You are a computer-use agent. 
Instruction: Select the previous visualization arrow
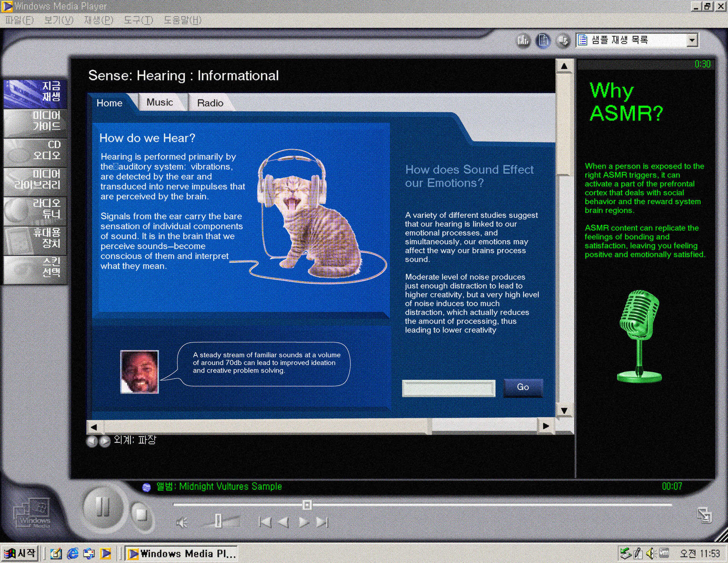(92, 441)
